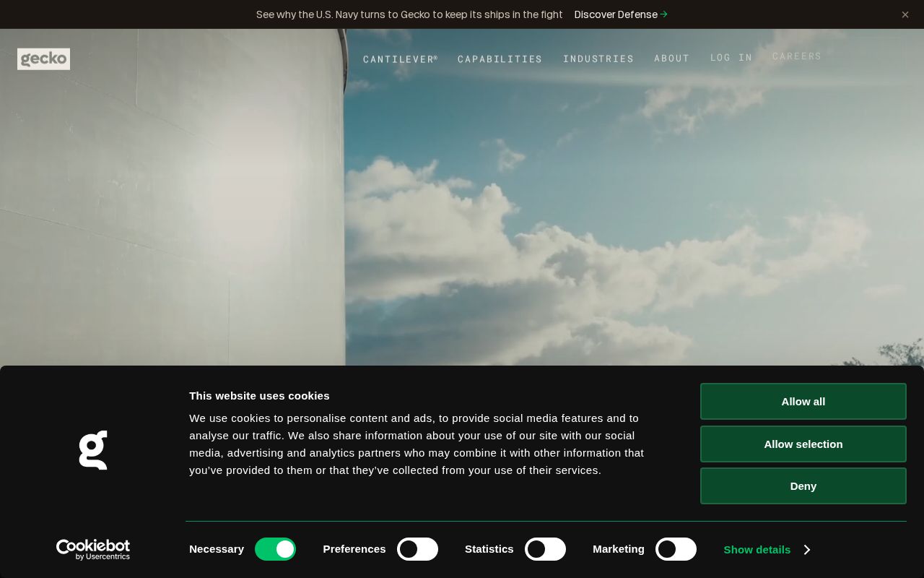The width and height of the screenshot is (924, 578).
Task: Open the Industries menu
Action: pyautogui.click(x=598, y=59)
